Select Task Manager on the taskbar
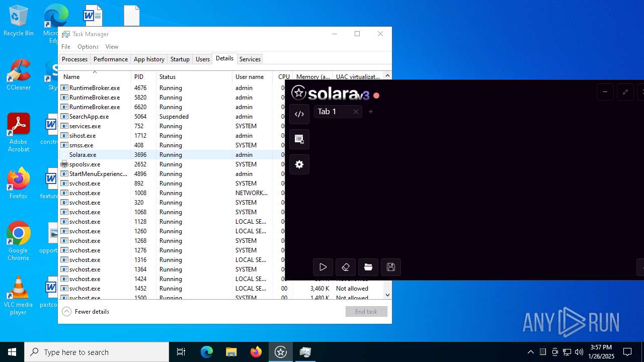Screen dimensions: 644x362 (305, 352)
